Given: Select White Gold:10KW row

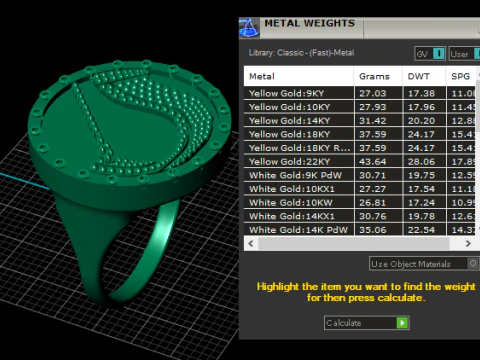Looking at the screenshot, I should click(x=359, y=203).
